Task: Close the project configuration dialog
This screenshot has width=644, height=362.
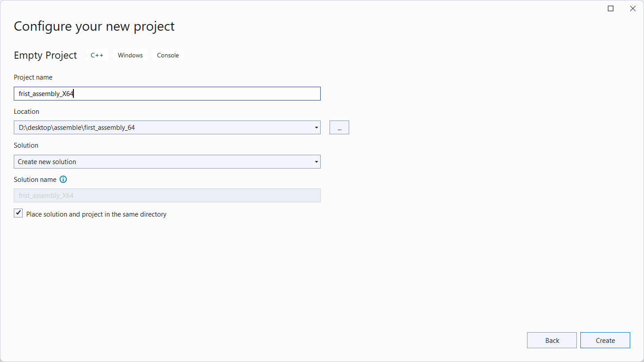Action: click(x=632, y=8)
